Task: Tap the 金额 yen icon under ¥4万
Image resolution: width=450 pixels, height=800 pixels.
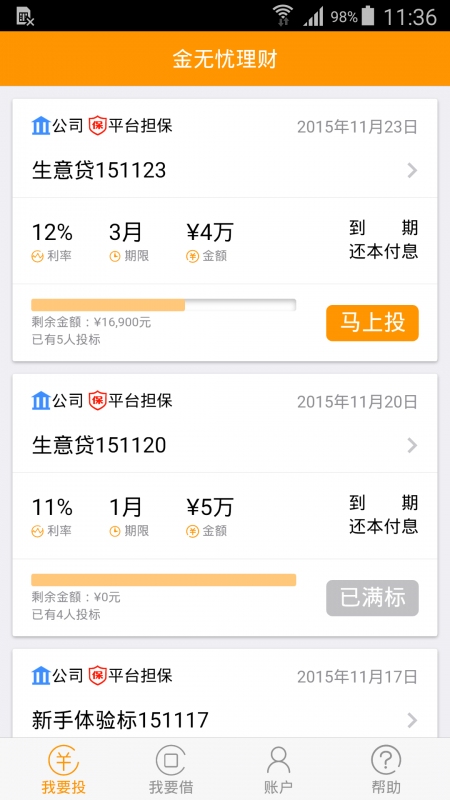Action: click(x=192, y=256)
